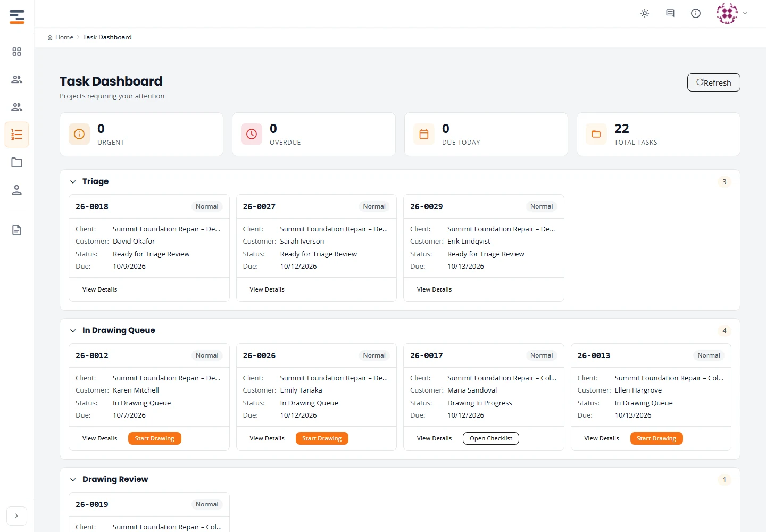The image size is (766, 532).
Task: Click the Total Tasks folder icon
Action: pyautogui.click(x=596, y=134)
